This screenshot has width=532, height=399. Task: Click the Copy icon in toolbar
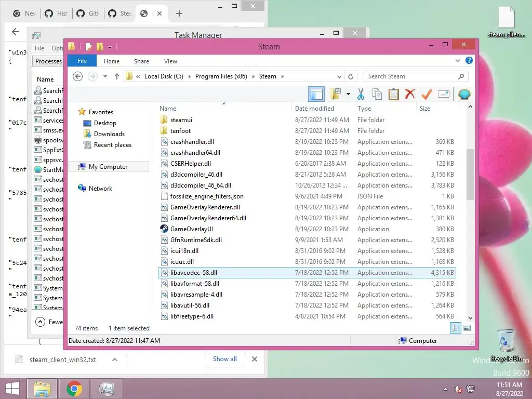[377, 94]
